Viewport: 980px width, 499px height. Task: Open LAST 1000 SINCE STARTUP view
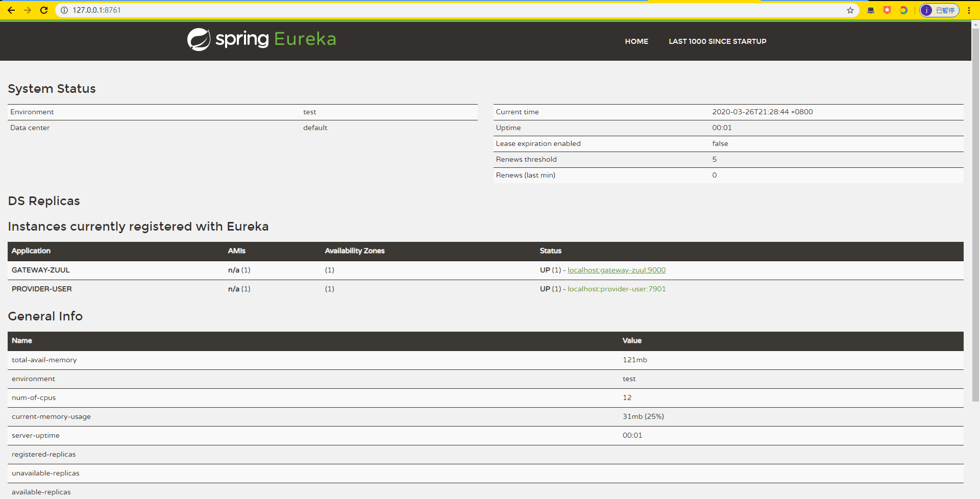tap(717, 41)
